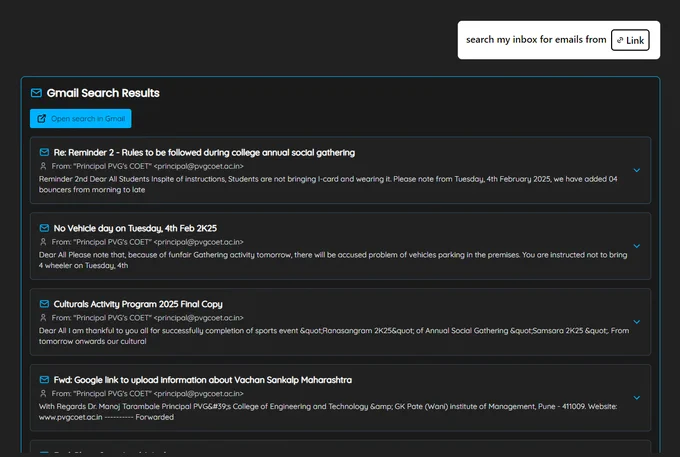Expand the Culturals Activity Program email card

(x=637, y=322)
